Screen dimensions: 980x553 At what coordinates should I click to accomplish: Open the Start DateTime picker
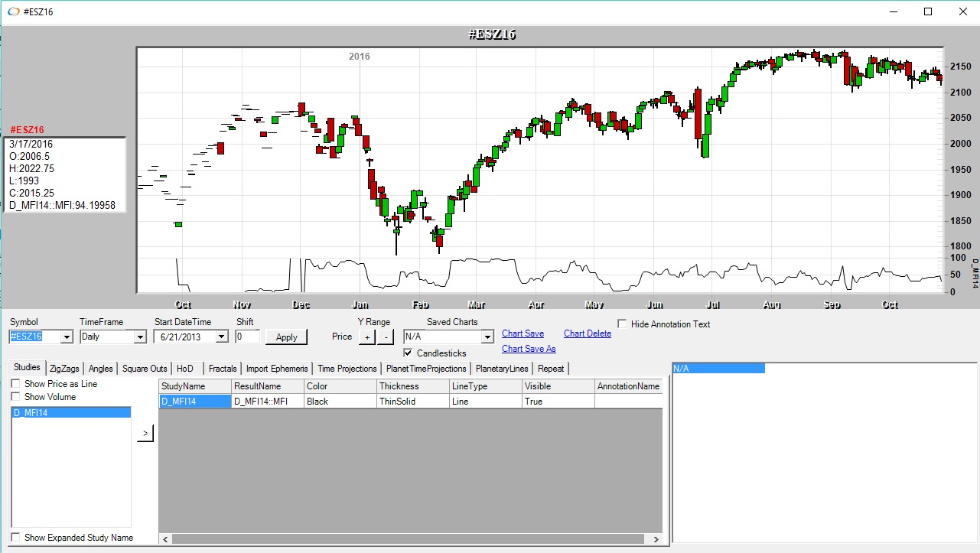[x=221, y=337]
